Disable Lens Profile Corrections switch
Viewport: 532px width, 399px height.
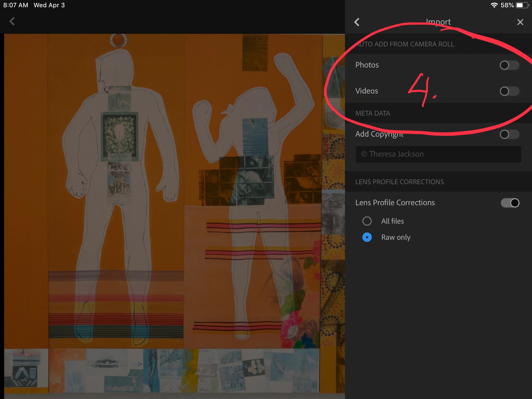click(510, 203)
